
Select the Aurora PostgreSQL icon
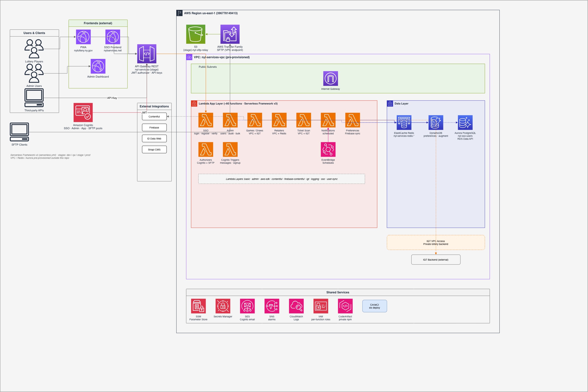(x=465, y=123)
